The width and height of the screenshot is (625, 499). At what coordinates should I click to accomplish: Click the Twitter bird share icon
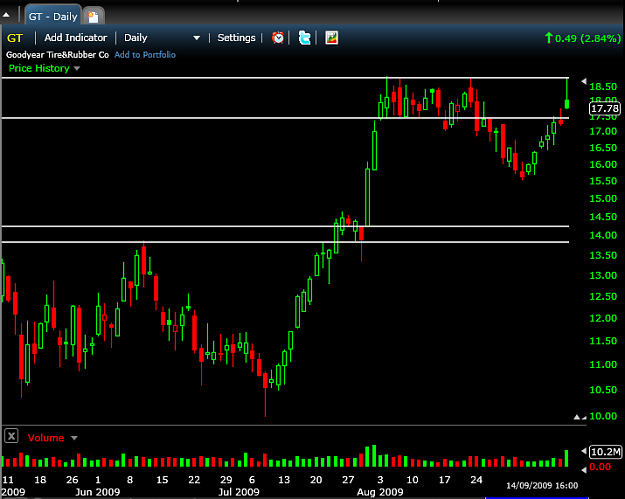(x=305, y=38)
